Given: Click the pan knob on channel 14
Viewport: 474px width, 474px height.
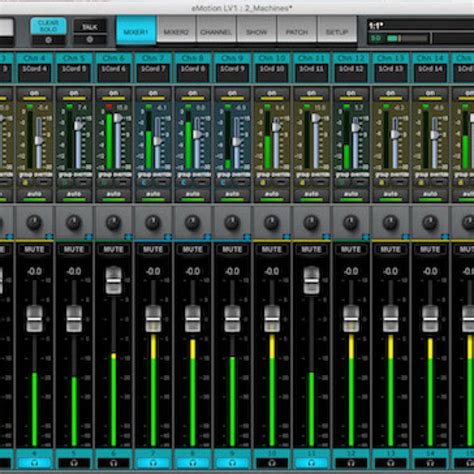Looking at the screenshot, I should 430,223.
